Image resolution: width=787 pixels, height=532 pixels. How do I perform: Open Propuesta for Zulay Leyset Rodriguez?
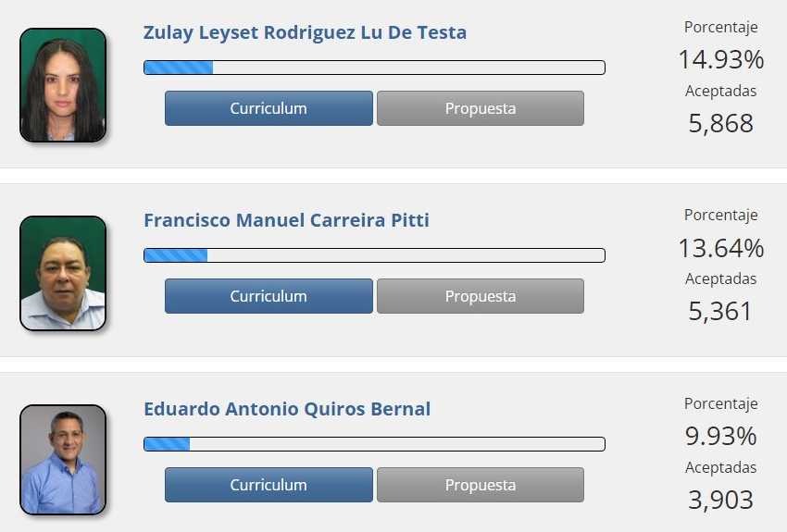click(x=481, y=108)
